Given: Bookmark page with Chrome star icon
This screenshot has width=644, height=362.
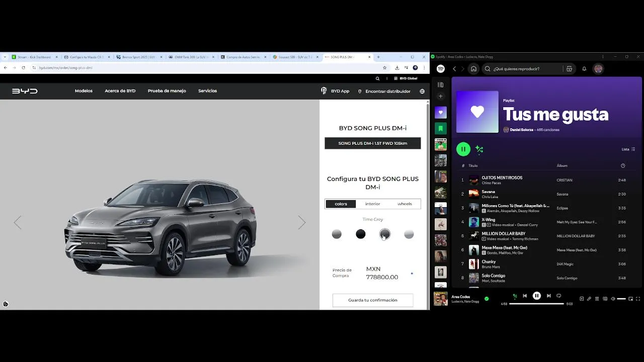Looking at the screenshot, I should [385, 67].
